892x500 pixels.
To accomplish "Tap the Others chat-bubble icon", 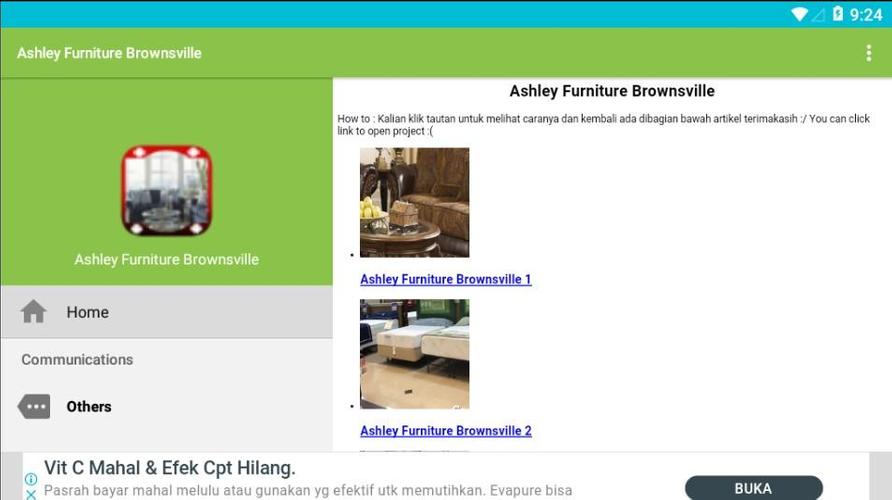I will coord(34,407).
